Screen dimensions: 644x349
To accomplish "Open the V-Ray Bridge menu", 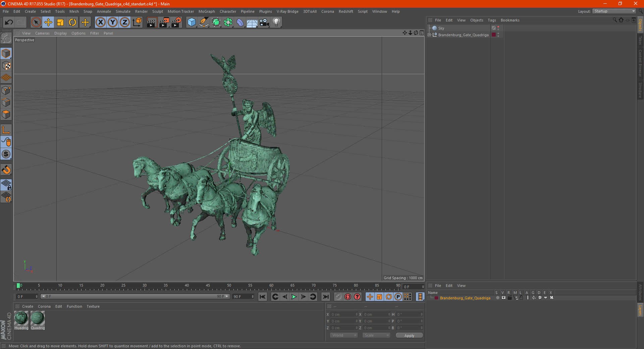I will [287, 11].
